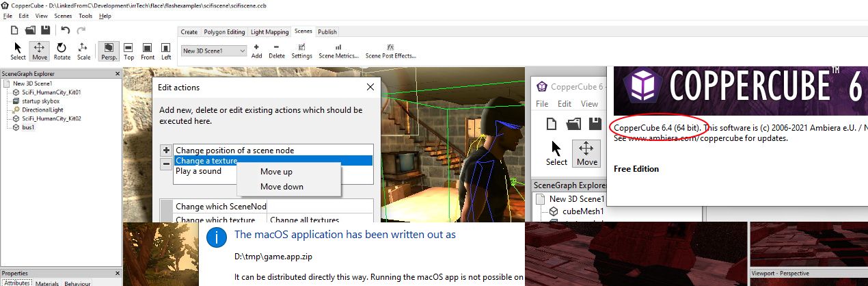The height and width of the screenshot is (286, 868).
Task: Add a new scene with Add button
Action: 256,51
